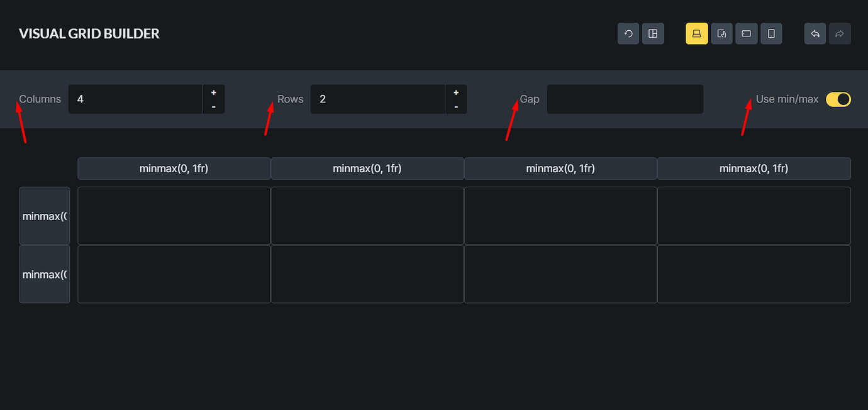This screenshot has width=868, height=410.
Task: Switch to tablet landscape preview
Action: (x=746, y=33)
